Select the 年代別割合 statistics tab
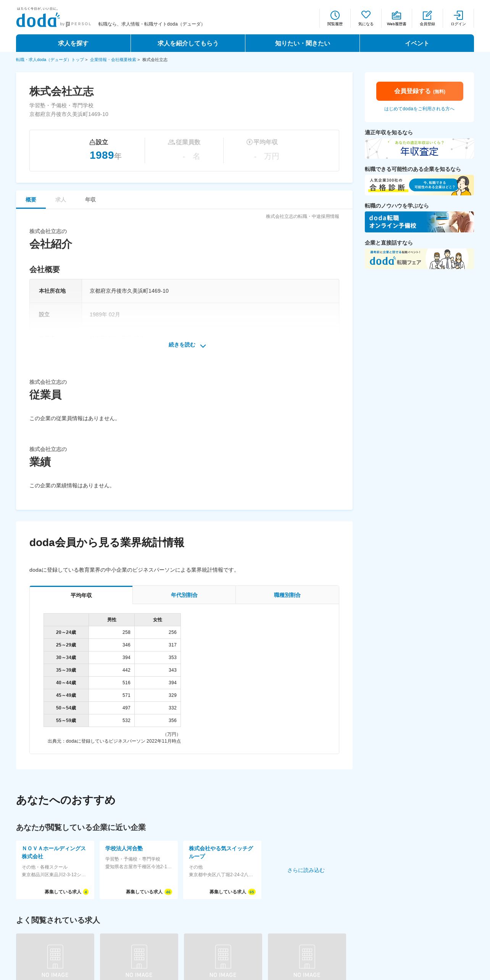Viewport: 490px width, 980px height. tap(184, 595)
